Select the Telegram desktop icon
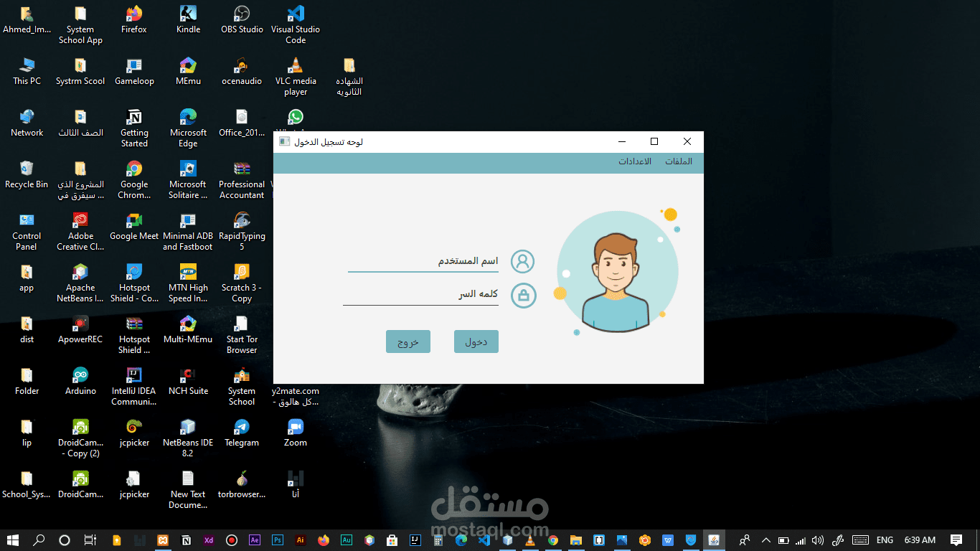The height and width of the screenshot is (551, 980). tap(242, 433)
